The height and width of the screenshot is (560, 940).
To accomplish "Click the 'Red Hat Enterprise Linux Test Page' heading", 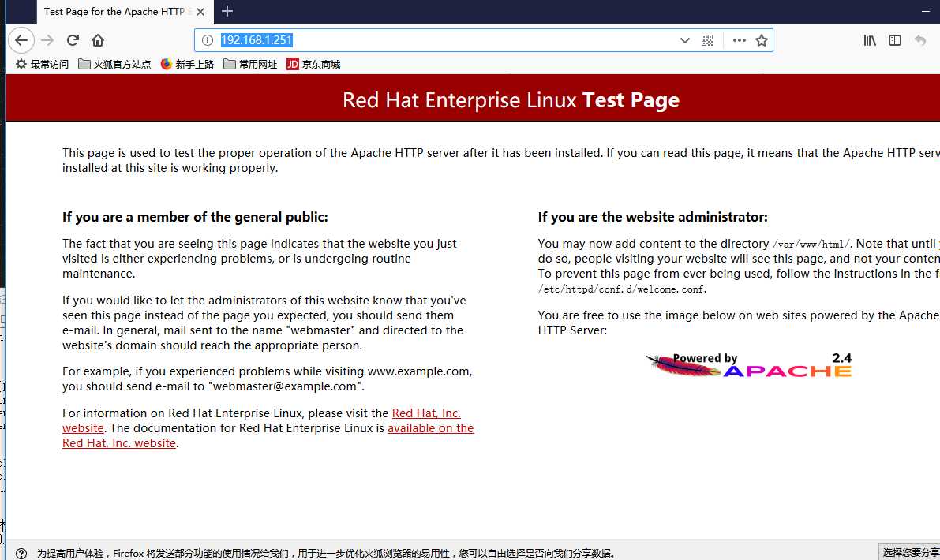I will [x=511, y=100].
